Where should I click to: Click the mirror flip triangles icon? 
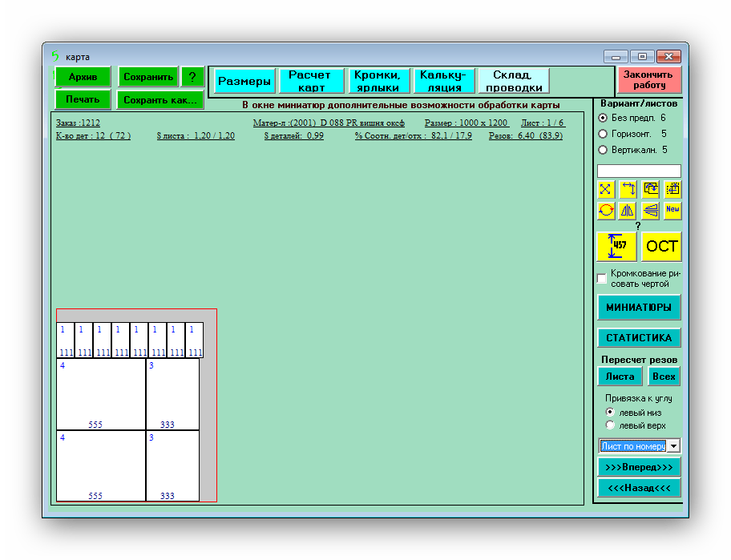tap(628, 211)
